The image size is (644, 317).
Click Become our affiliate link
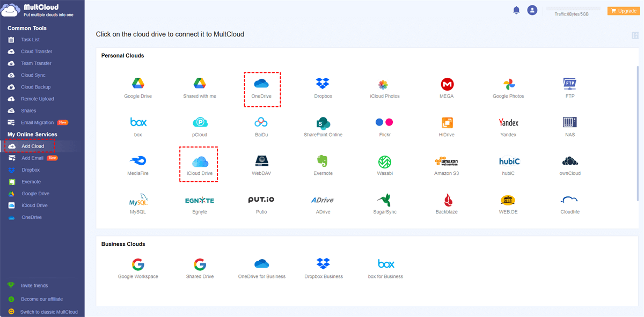41,299
